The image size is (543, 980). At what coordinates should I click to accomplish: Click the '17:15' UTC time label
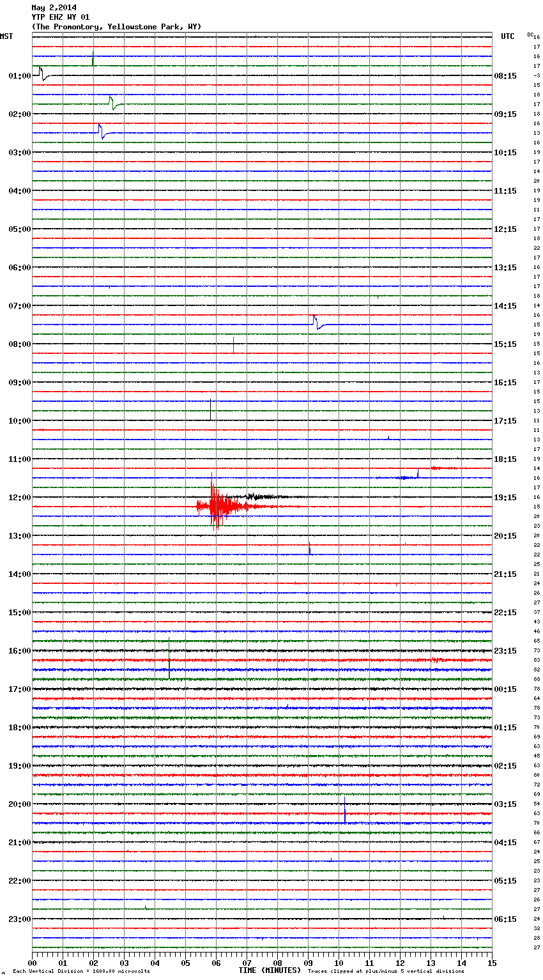coord(505,421)
